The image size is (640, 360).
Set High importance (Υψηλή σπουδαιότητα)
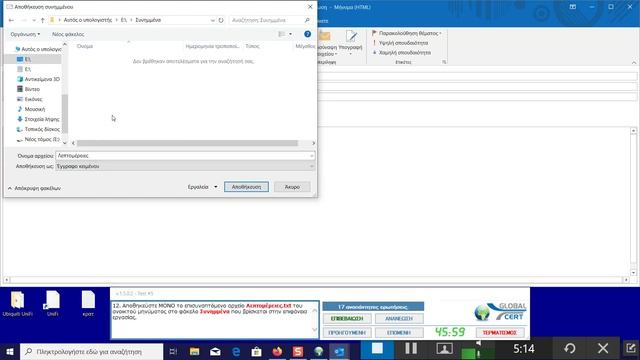click(x=400, y=43)
